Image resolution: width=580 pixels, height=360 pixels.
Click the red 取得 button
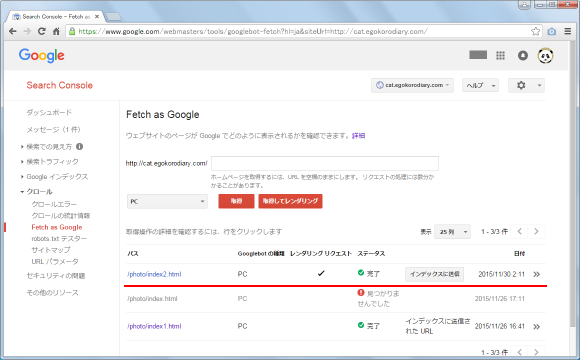pos(236,201)
